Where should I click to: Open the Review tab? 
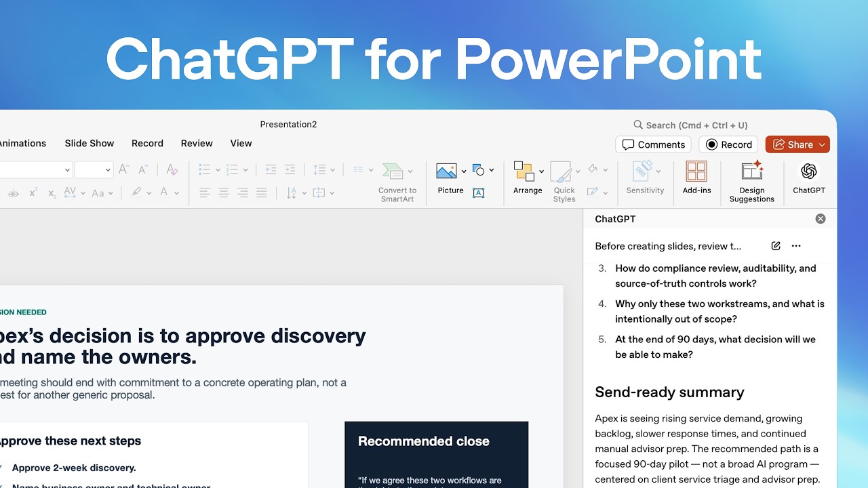[x=197, y=143]
